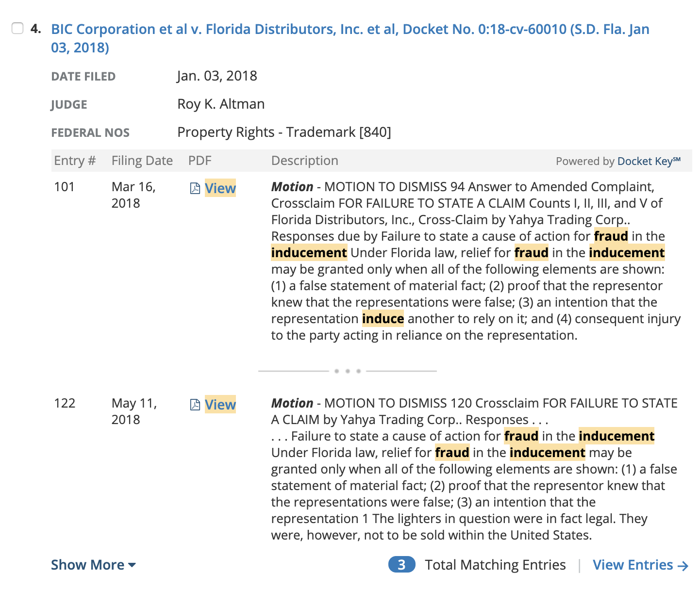Tick the checkbox for result 4
This screenshot has height=590, width=700.
[x=17, y=28]
